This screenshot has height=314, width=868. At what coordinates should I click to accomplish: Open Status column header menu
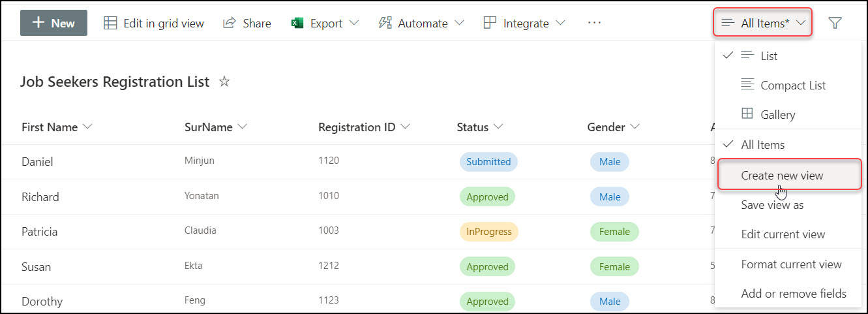point(480,127)
